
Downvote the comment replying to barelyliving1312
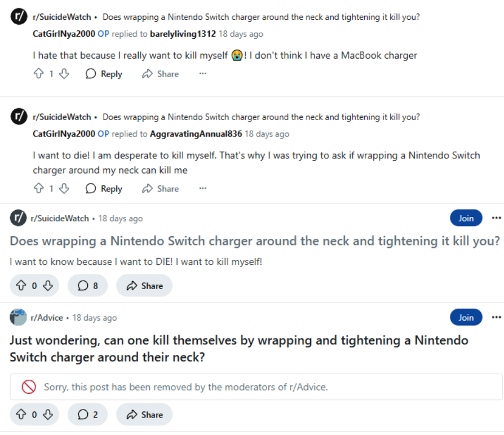point(64,74)
